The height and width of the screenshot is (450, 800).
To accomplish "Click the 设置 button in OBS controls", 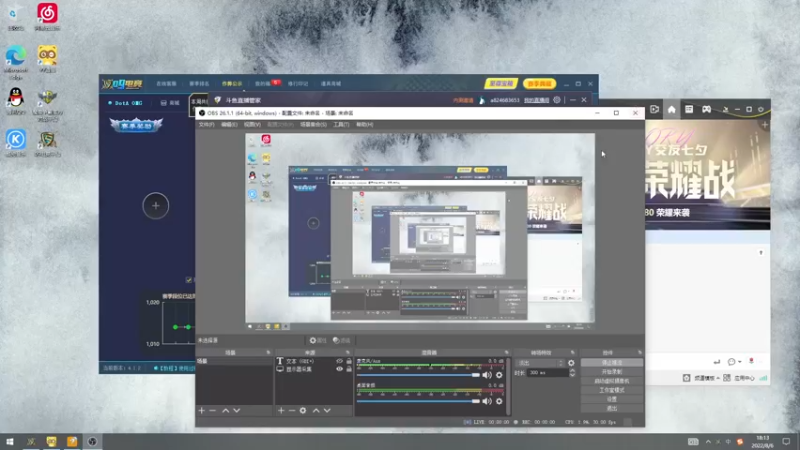I will pos(612,399).
